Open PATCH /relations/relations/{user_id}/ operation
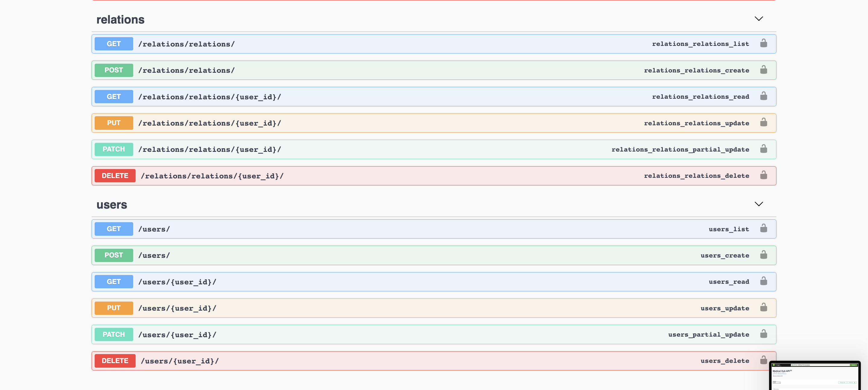Screen dimensions: 868x390 [209, 149]
